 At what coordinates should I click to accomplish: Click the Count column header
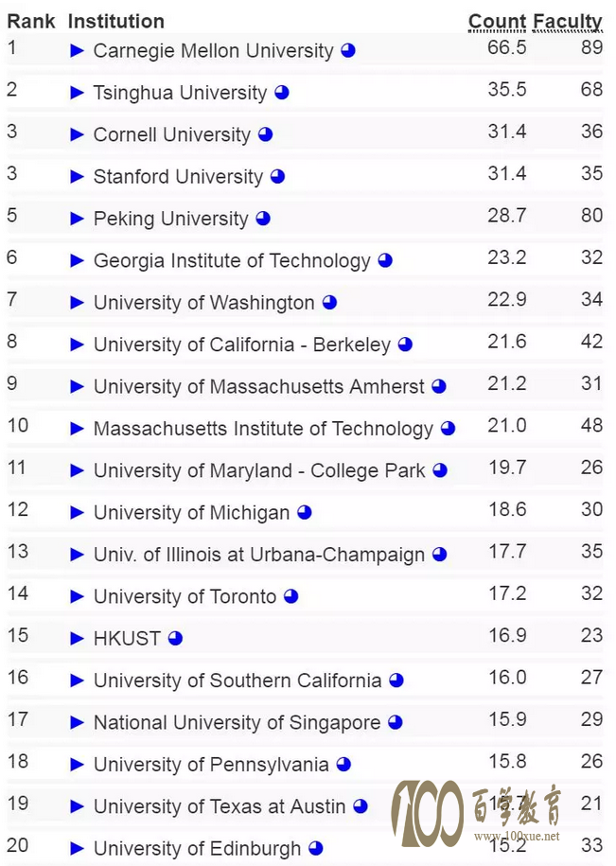point(497,22)
